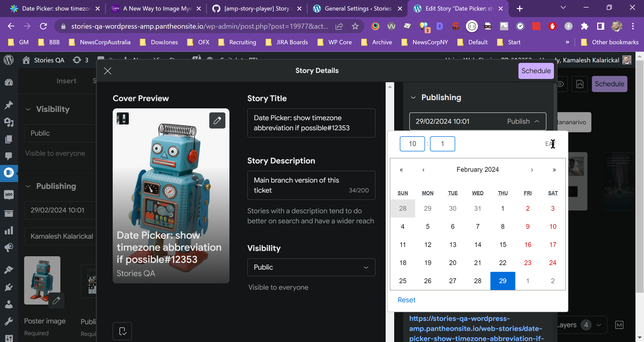
Task: Open a new browser tab
Action: (x=519, y=9)
